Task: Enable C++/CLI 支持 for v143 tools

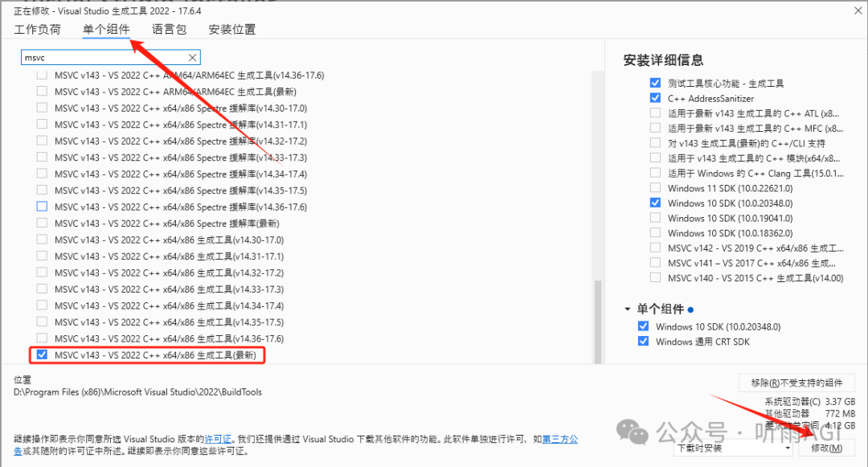Action: pos(656,143)
